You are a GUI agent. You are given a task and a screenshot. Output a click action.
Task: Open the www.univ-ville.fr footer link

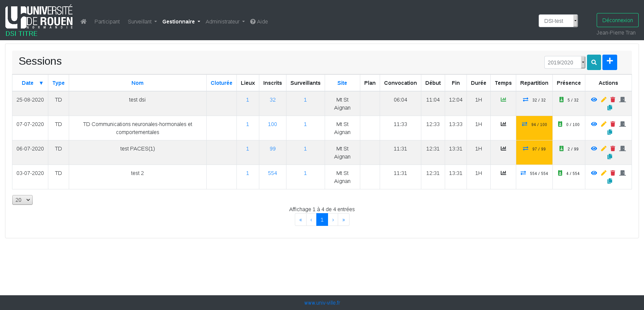(x=322, y=303)
